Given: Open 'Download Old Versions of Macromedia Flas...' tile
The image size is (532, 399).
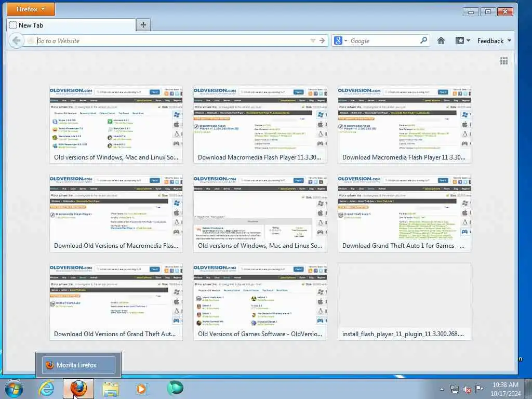Looking at the screenshot, I should coord(116,213).
